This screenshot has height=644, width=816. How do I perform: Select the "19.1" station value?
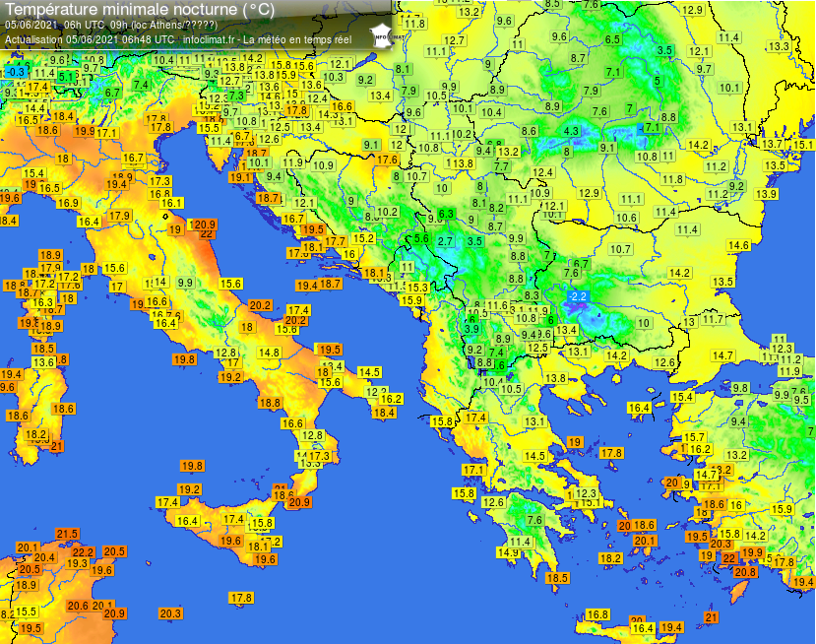[x=240, y=177]
